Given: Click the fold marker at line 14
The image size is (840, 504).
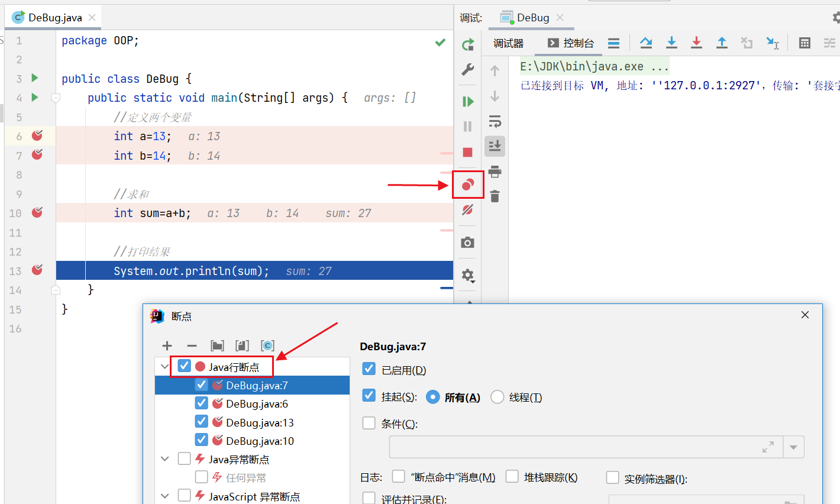Looking at the screenshot, I should pos(56,289).
